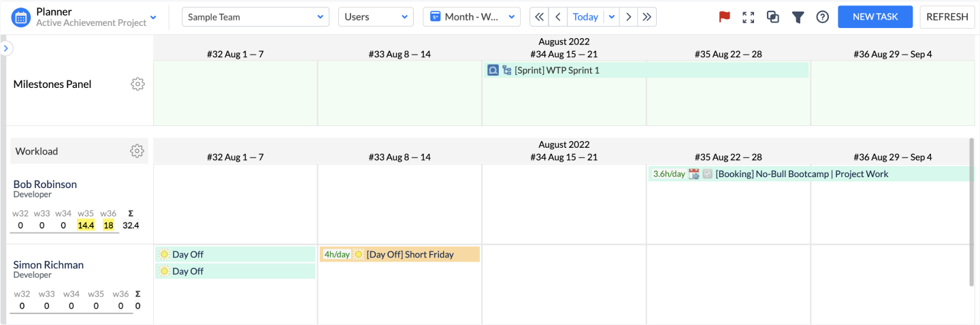Expand the collapsed left sidebar arrow
The height and width of the screenshot is (325, 980).
pyautogui.click(x=7, y=48)
